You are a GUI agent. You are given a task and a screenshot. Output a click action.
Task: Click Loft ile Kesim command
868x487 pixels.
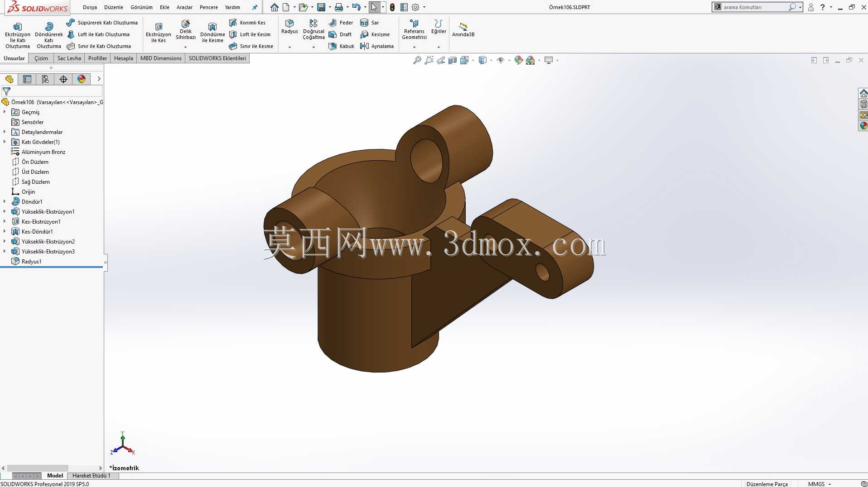[250, 34]
